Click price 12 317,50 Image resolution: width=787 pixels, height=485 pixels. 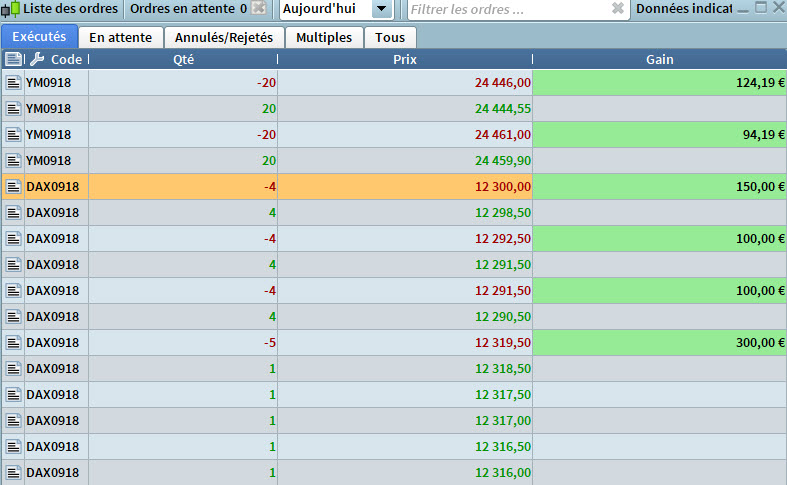502,395
